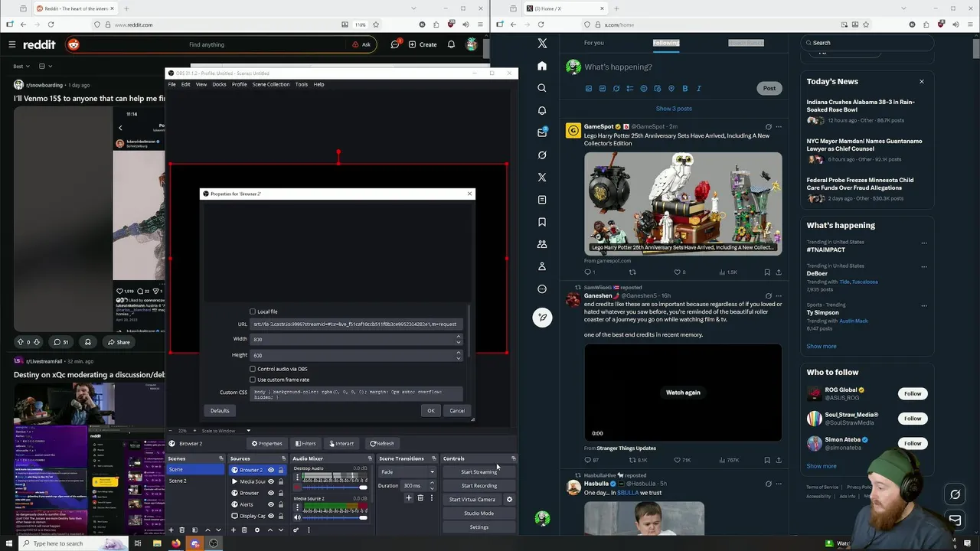This screenshot has height=551, width=980.
Task: Hide the Browser 2 source using eye icon
Action: point(270,470)
